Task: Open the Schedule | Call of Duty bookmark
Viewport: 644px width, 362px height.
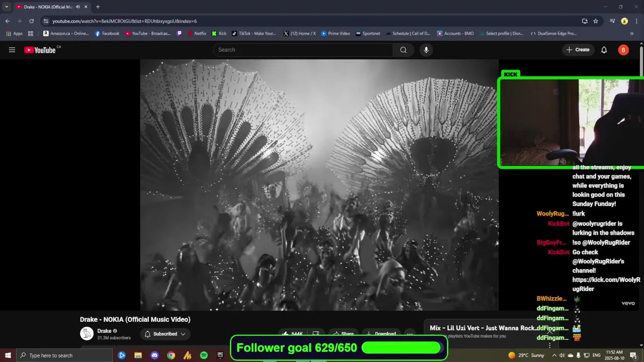Action: pos(408,34)
